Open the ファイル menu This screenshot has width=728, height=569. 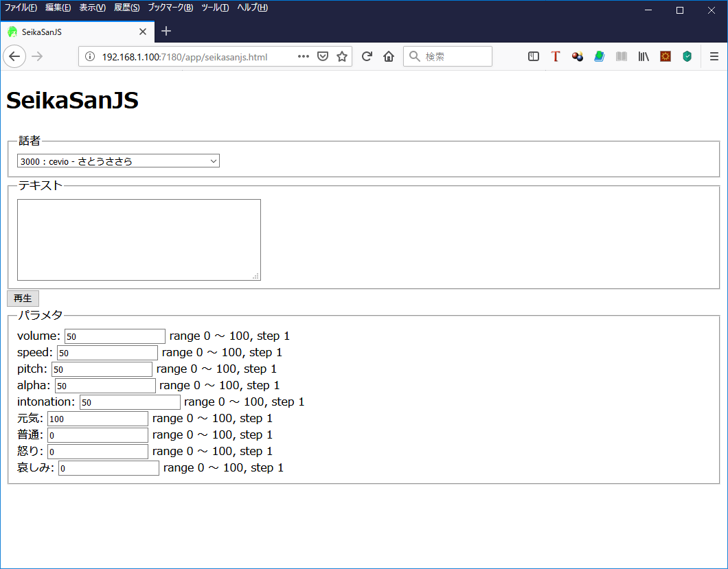click(x=21, y=8)
